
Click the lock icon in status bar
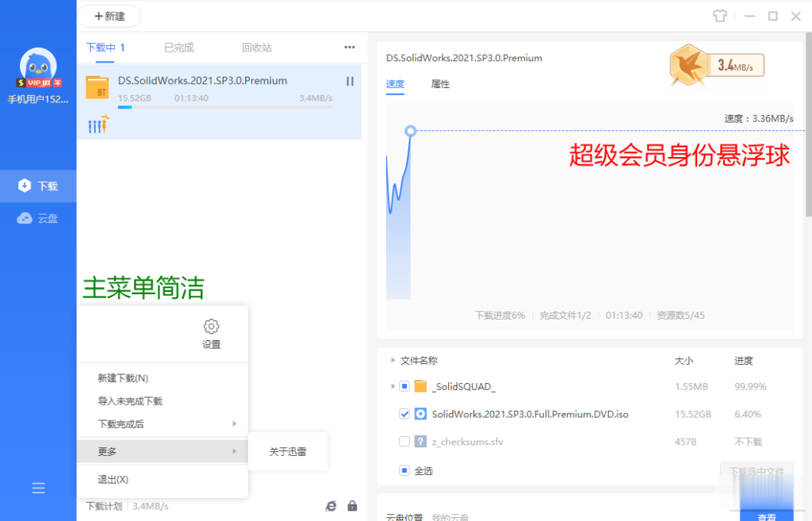352,506
